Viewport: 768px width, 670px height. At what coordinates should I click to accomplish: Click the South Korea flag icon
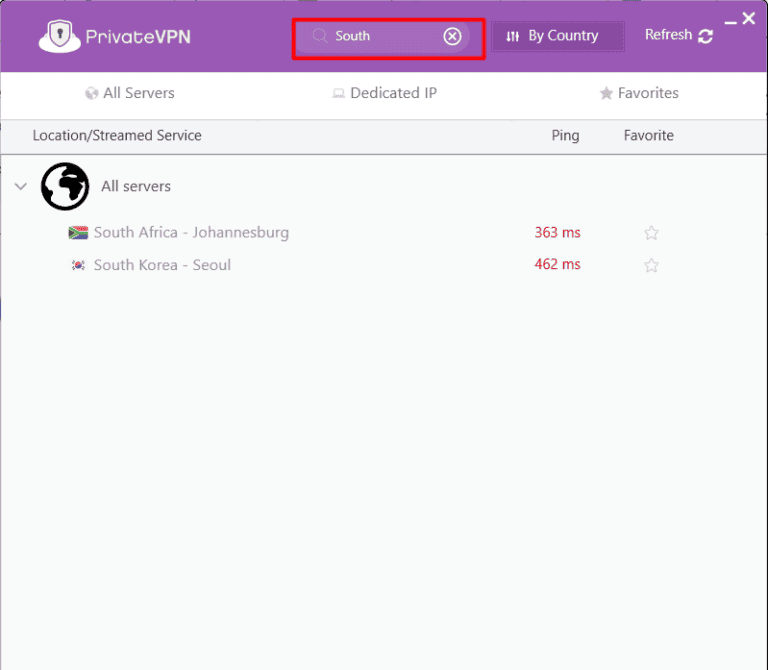tap(78, 265)
